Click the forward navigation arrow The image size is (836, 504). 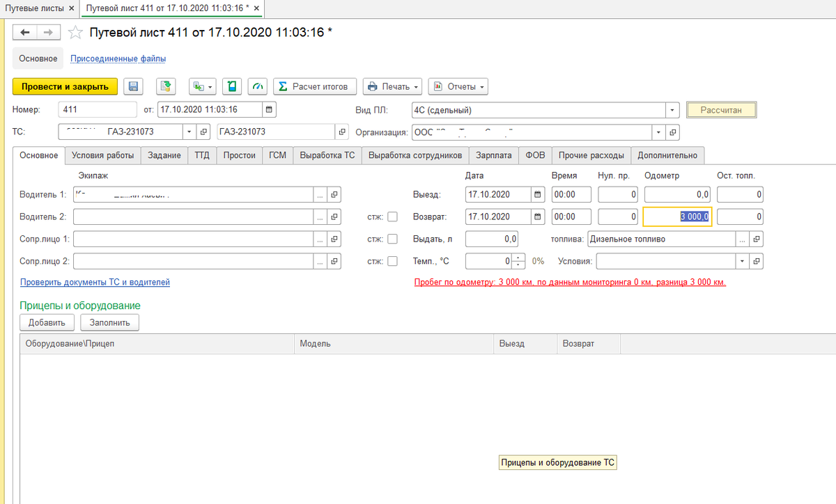tap(49, 32)
